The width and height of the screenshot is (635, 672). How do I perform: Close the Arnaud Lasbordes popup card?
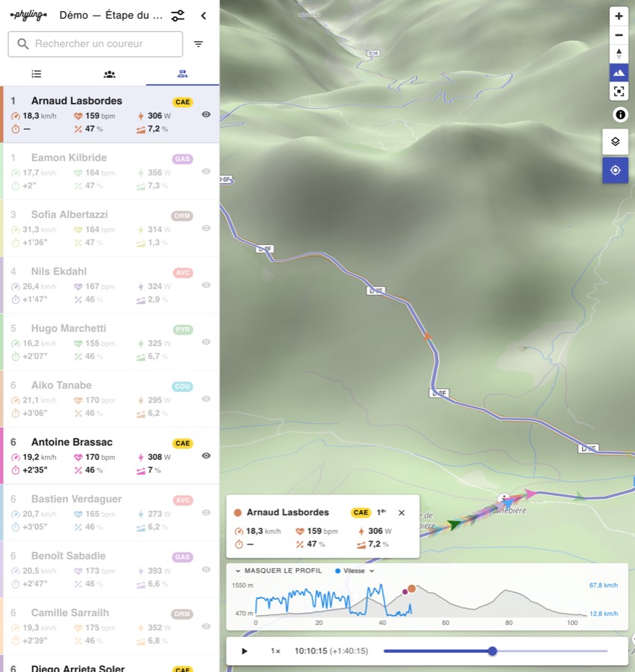401,512
